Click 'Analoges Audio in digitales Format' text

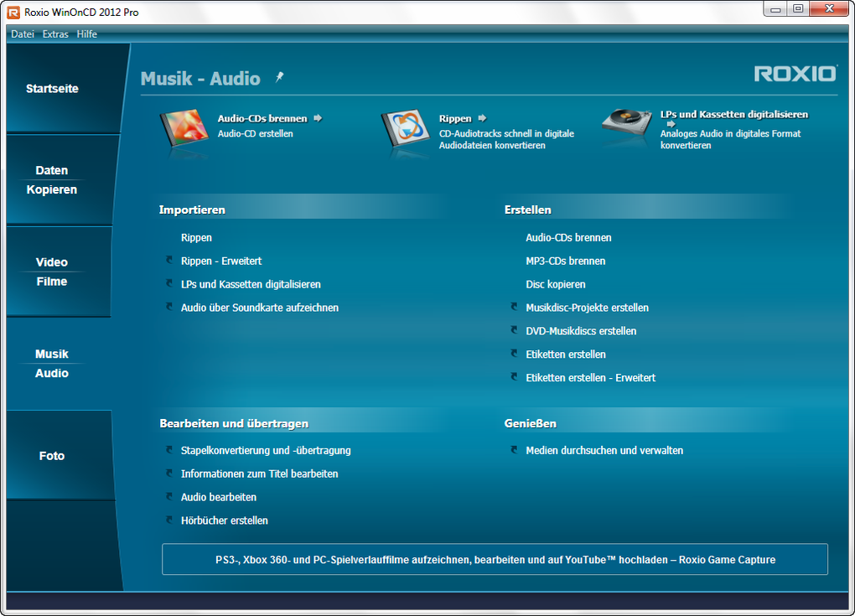730,133
